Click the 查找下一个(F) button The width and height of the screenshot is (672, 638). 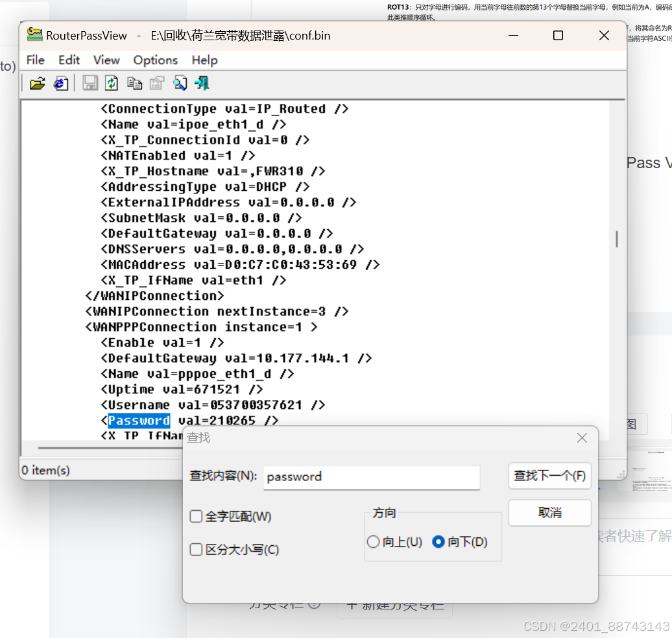[549, 476]
